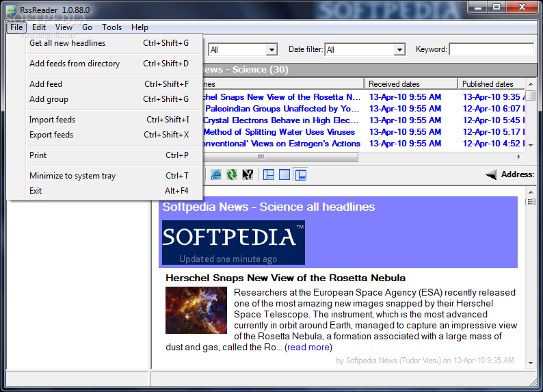Image resolution: width=543 pixels, height=392 pixels.
Task: Open in Internet Explorer browser icon
Action: [215, 174]
